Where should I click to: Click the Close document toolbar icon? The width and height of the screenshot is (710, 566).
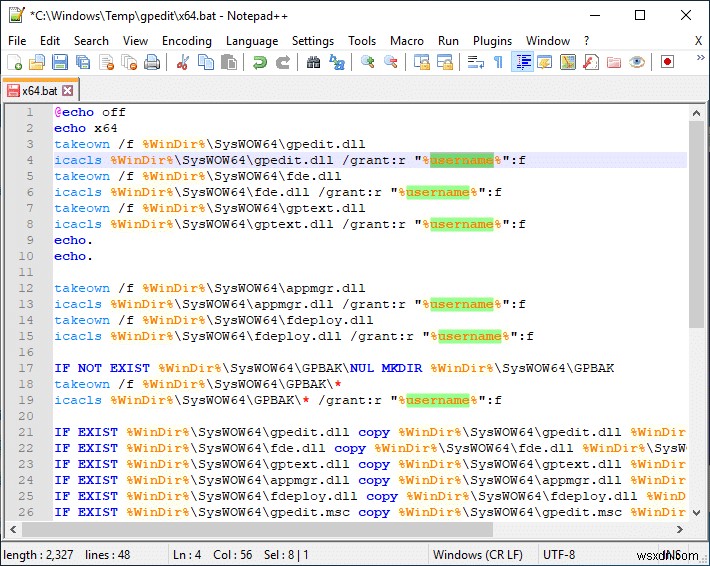point(106,62)
